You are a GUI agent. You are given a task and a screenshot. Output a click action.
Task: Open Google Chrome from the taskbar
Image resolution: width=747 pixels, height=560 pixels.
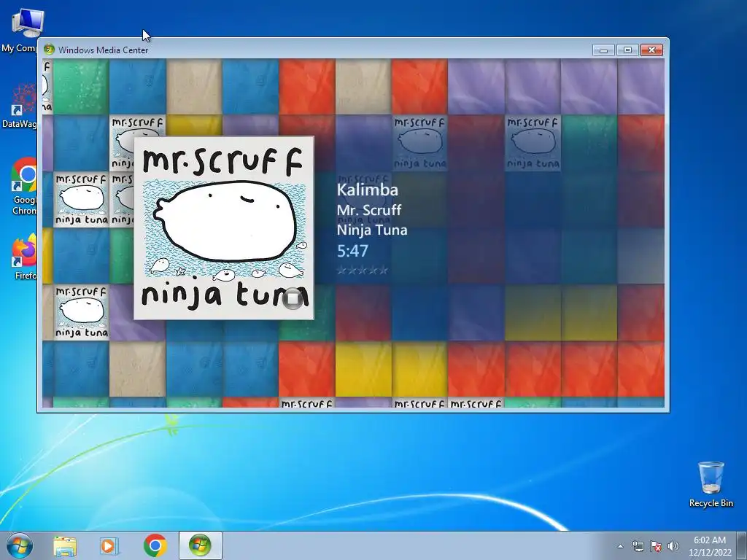click(155, 545)
